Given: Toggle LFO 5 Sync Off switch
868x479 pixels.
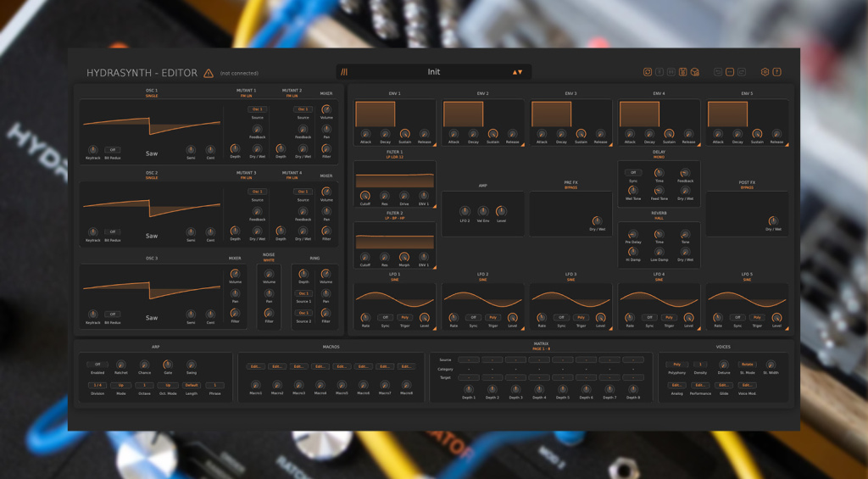Looking at the screenshot, I should click(x=737, y=318).
